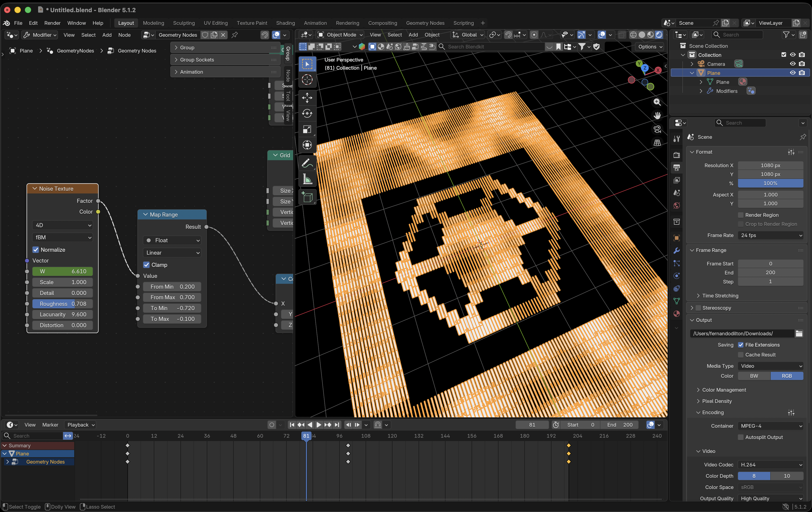The image size is (812, 512).
Task: Open the File menu
Action: pos(18,23)
